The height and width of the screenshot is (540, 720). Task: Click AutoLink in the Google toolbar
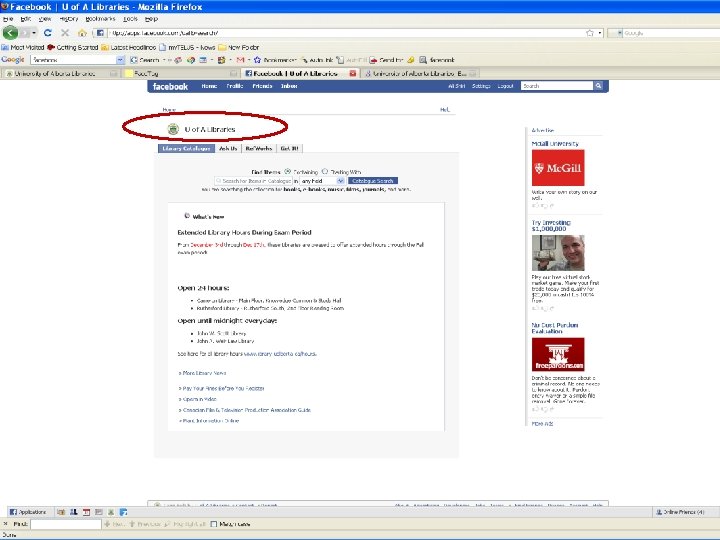point(317,60)
